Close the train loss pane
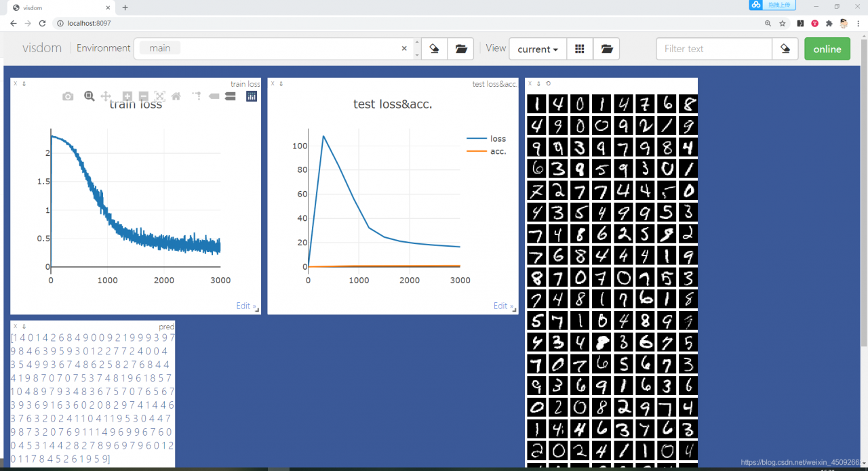868x471 pixels. (15, 84)
